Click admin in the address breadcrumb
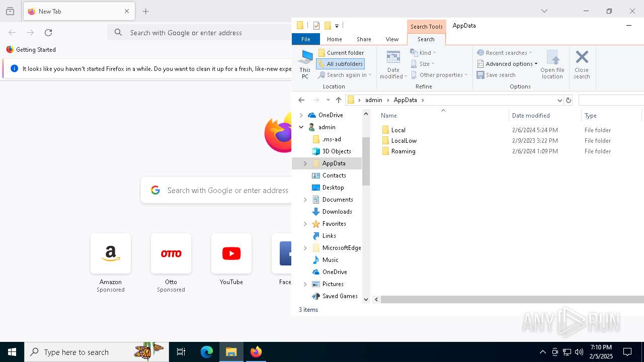The height and width of the screenshot is (362, 644). coord(373,100)
